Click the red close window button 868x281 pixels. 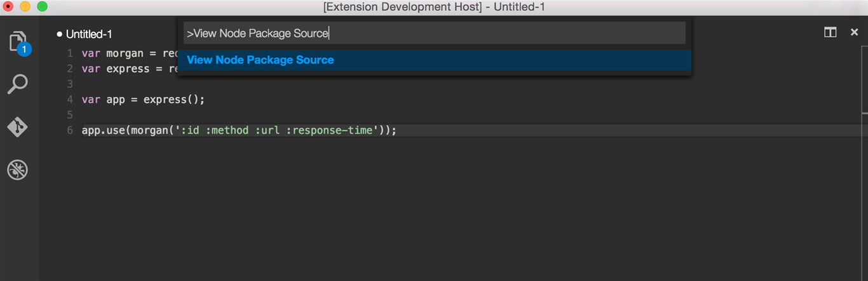(x=9, y=7)
